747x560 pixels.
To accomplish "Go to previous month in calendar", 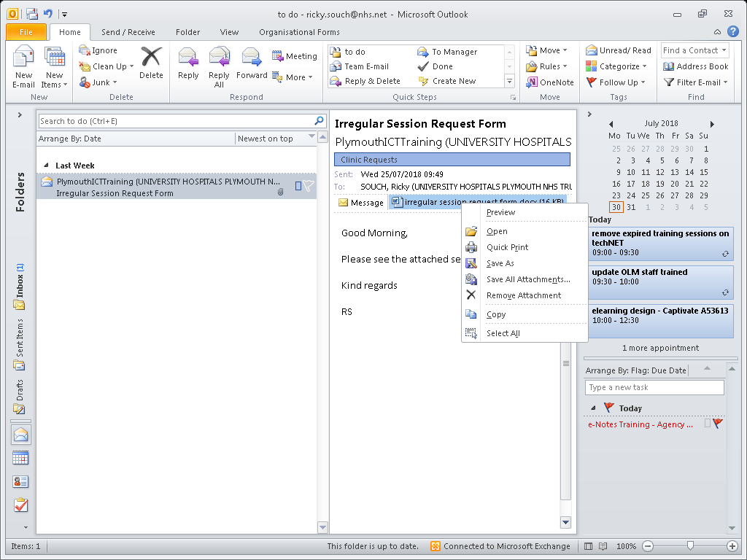I will [x=611, y=124].
